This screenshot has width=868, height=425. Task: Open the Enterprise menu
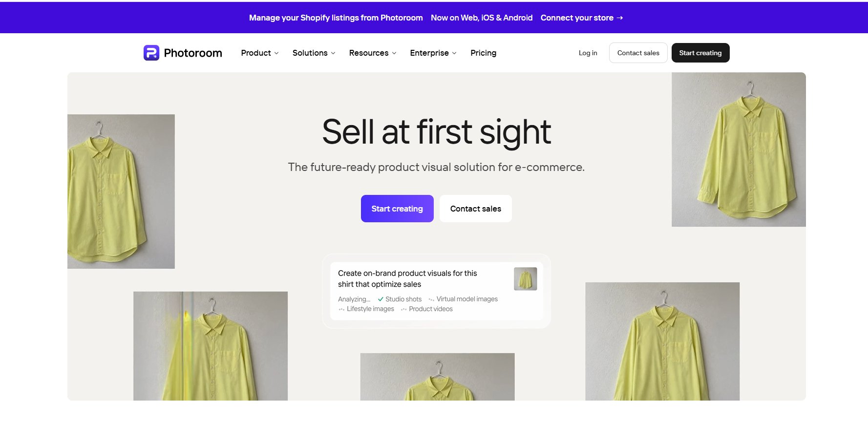click(x=433, y=53)
